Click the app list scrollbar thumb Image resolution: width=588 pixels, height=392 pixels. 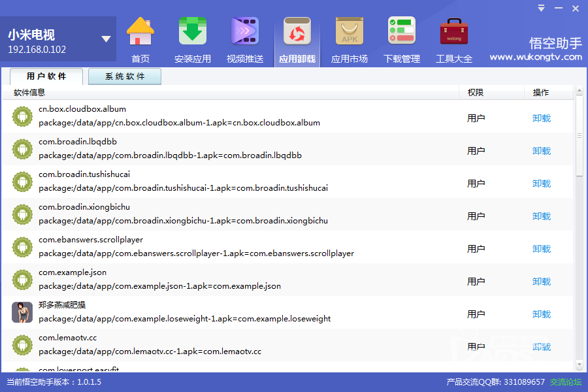coord(580,135)
